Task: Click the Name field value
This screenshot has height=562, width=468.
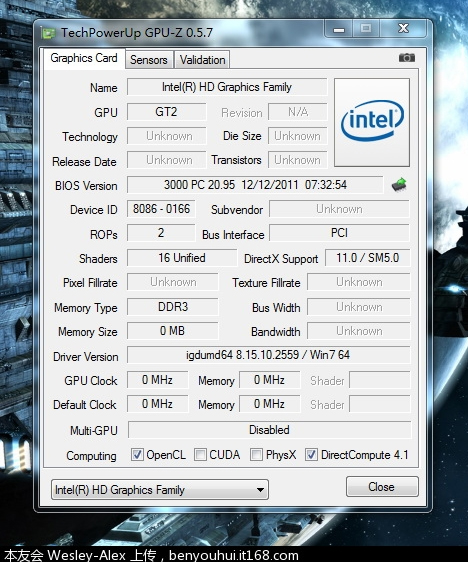Action: coord(227,87)
